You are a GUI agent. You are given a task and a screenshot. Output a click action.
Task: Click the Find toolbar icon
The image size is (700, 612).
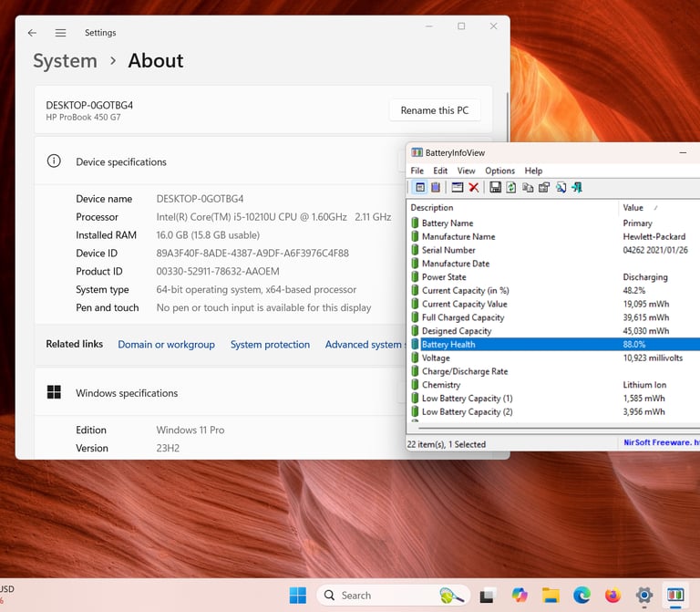pyautogui.click(x=561, y=187)
